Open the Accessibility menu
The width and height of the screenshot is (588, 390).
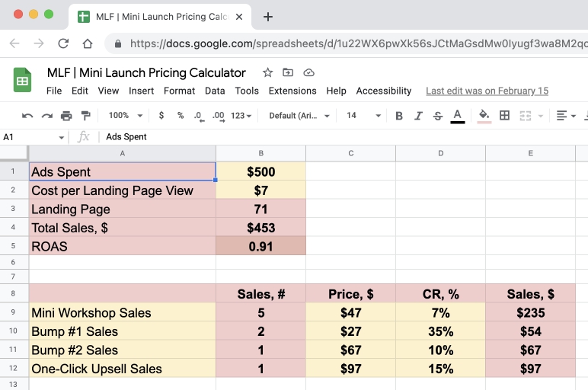pos(384,91)
